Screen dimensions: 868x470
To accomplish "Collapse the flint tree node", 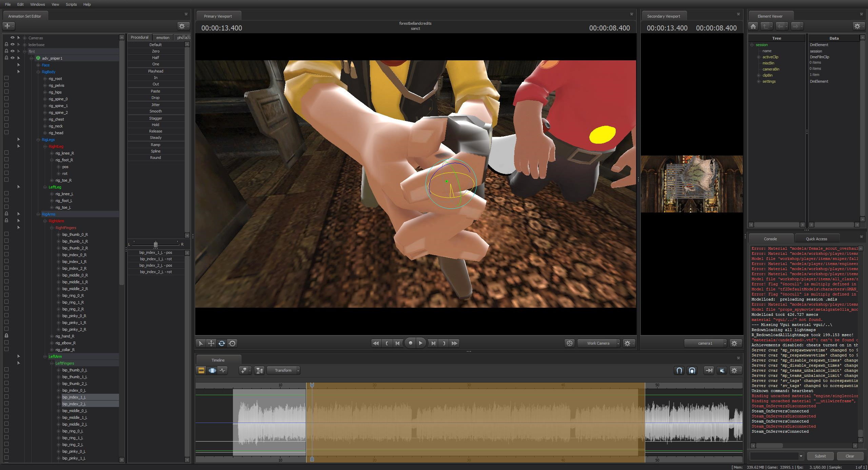I will pyautogui.click(x=24, y=52).
